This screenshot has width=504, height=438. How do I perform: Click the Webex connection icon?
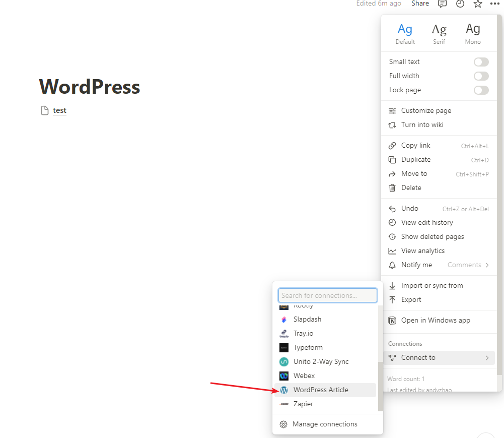(x=284, y=376)
